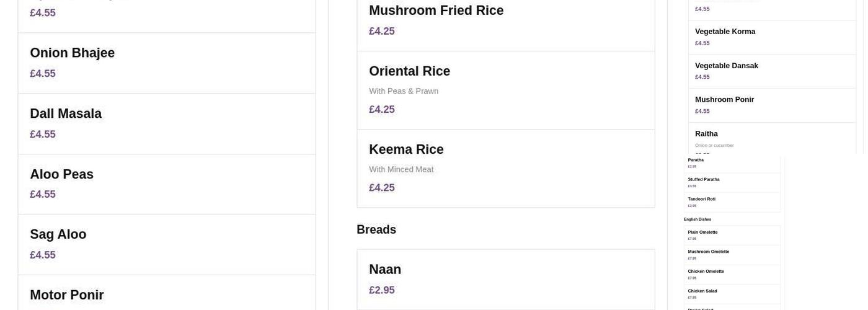Open the English Dishes section heading
Image resolution: width=868 pixels, height=310 pixels.
click(x=697, y=219)
